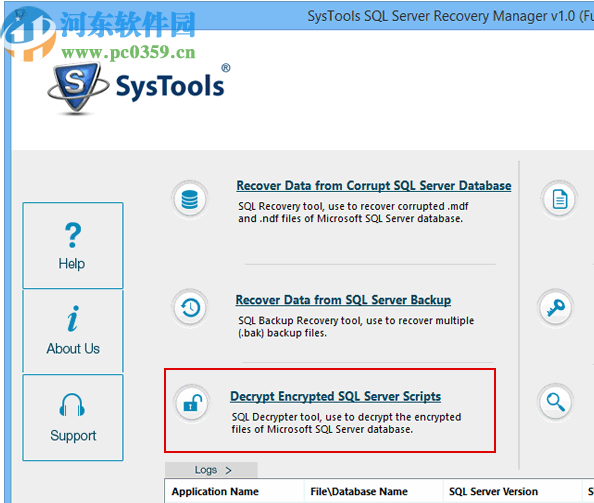Click the clock history backup recovery icon
Screen dimensions: 594x503
(x=190, y=308)
